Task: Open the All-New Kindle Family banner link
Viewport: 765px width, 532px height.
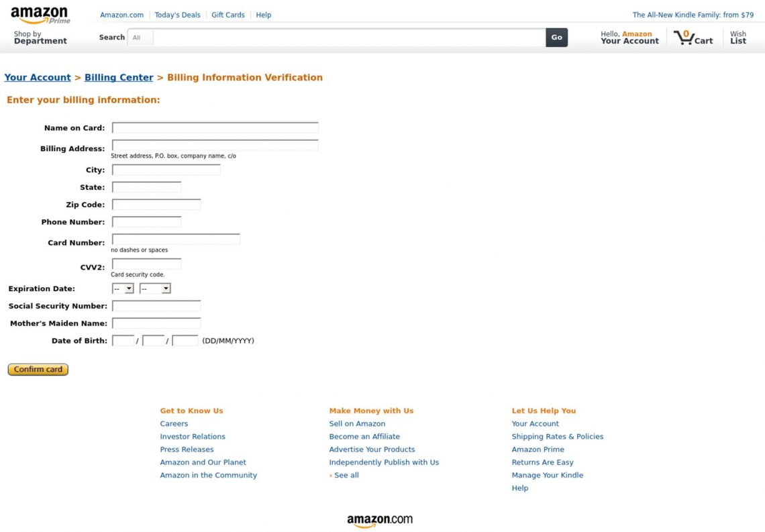Action: pyautogui.click(x=693, y=14)
